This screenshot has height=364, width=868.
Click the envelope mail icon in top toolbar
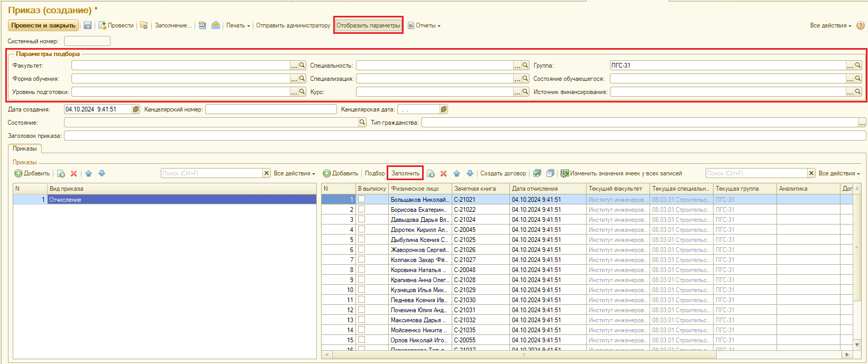(x=216, y=25)
